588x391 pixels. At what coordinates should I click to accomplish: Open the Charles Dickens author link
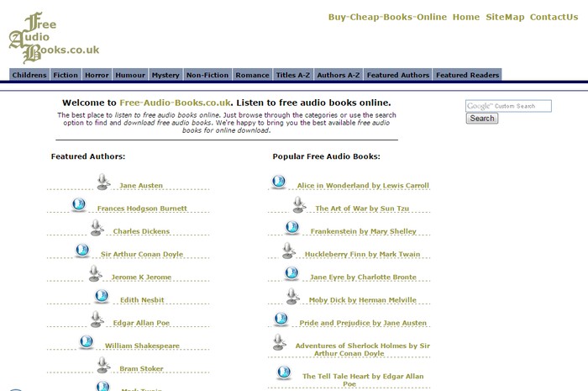pyautogui.click(x=141, y=231)
